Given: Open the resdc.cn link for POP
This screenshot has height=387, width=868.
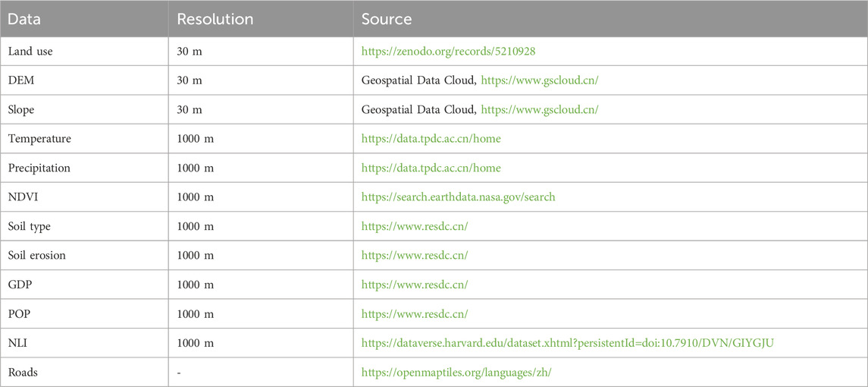Looking at the screenshot, I should coord(415,314).
